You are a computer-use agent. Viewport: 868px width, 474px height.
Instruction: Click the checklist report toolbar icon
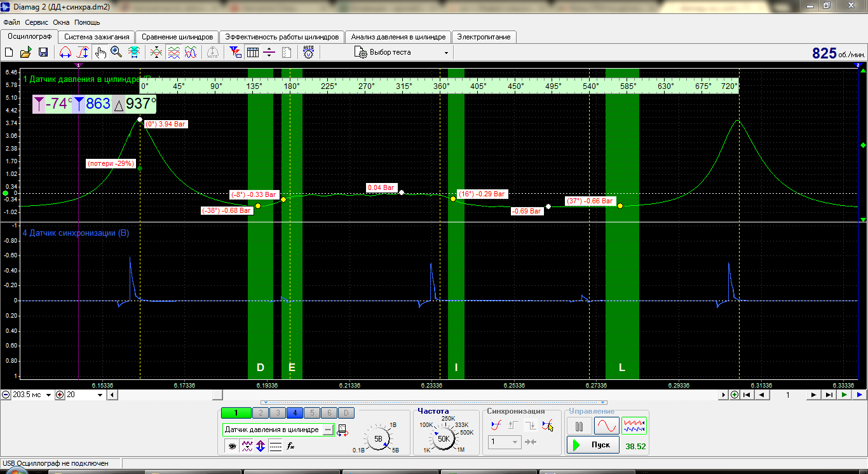(x=287, y=53)
